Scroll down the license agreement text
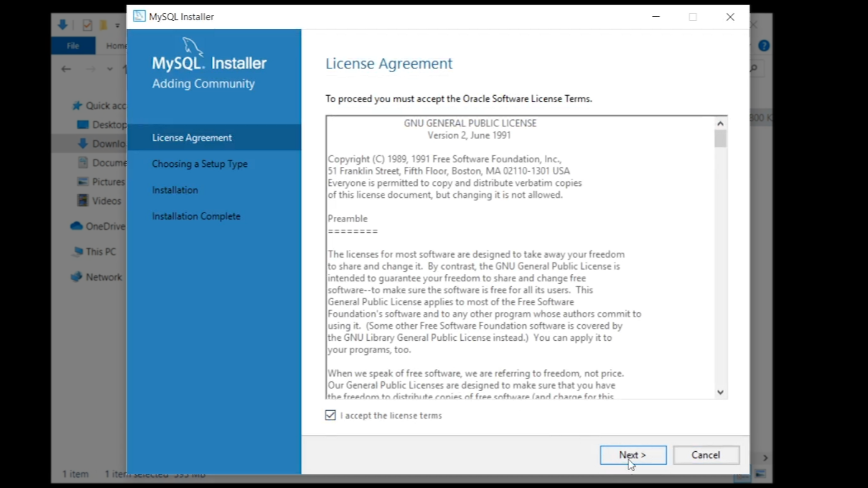 tap(720, 392)
